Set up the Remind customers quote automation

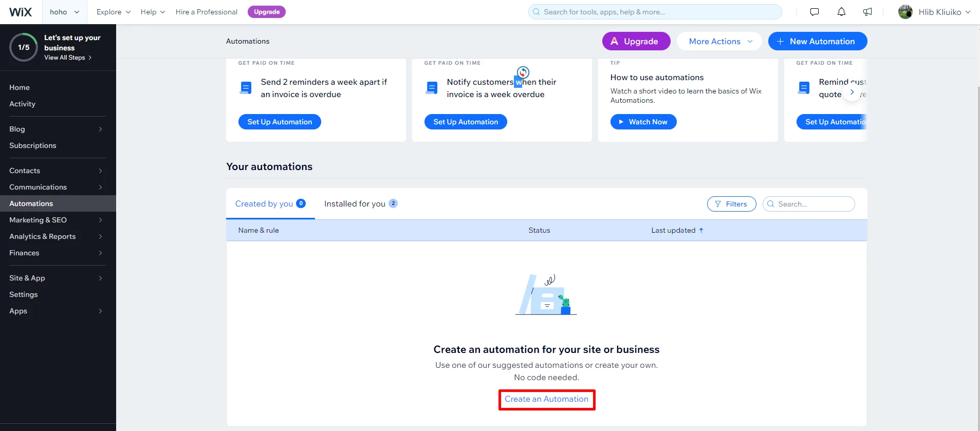point(832,122)
